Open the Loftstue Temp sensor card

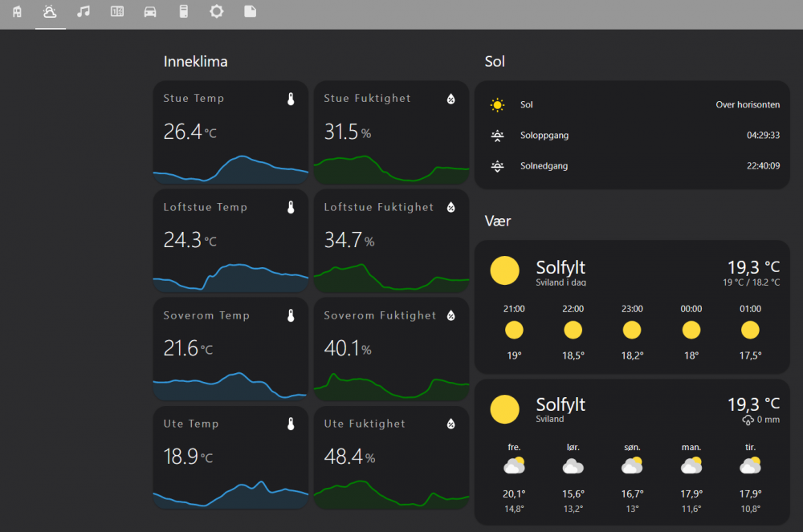[230, 240]
